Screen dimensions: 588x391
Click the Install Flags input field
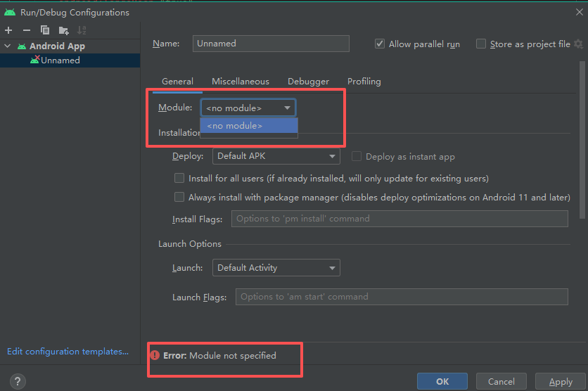(x=399, y=219)
